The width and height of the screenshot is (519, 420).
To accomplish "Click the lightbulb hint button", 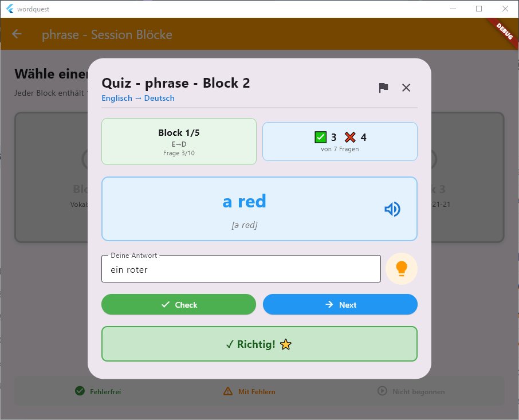I will click(402, 268).
